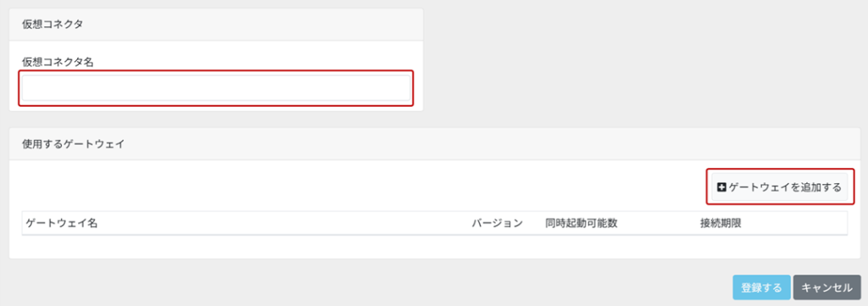The width and height of the screenshot is (868, 306).
Task: Cancel with the キャンセル button
Action: coord(826,287)
